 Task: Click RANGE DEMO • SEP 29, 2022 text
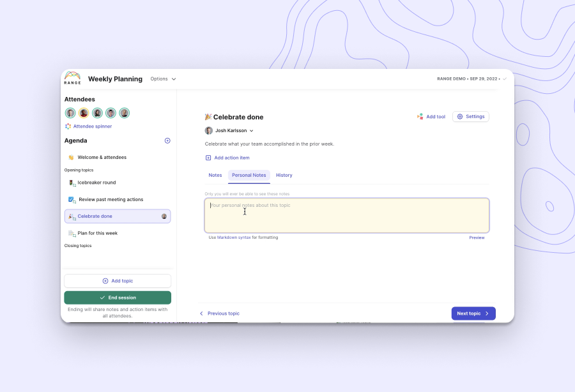tap(467, 79)
